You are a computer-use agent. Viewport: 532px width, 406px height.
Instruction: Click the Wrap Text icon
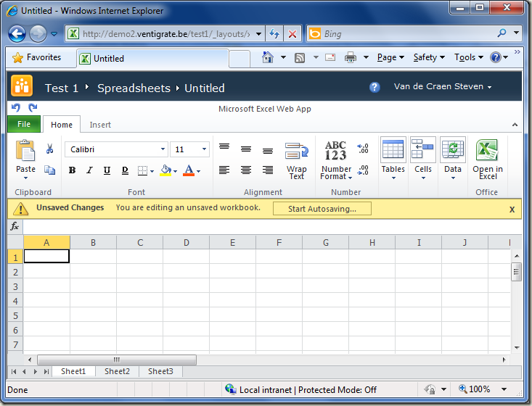pyautogui.click(x=297, y=151)
